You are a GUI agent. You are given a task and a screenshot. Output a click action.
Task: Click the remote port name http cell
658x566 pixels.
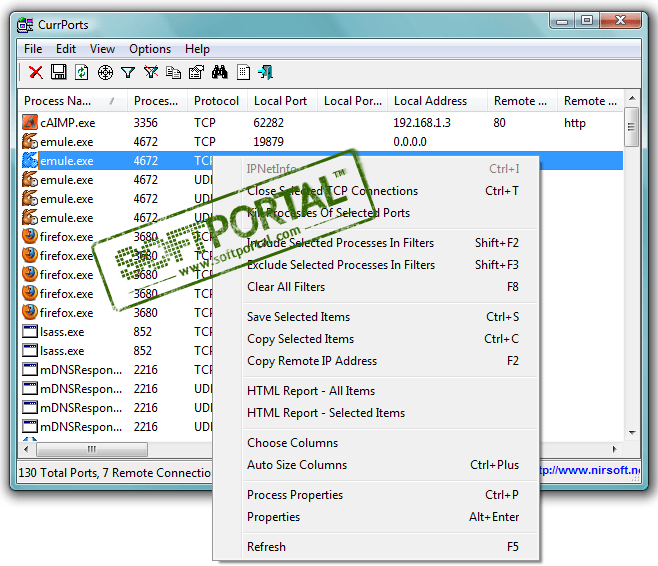pos(574,123)
